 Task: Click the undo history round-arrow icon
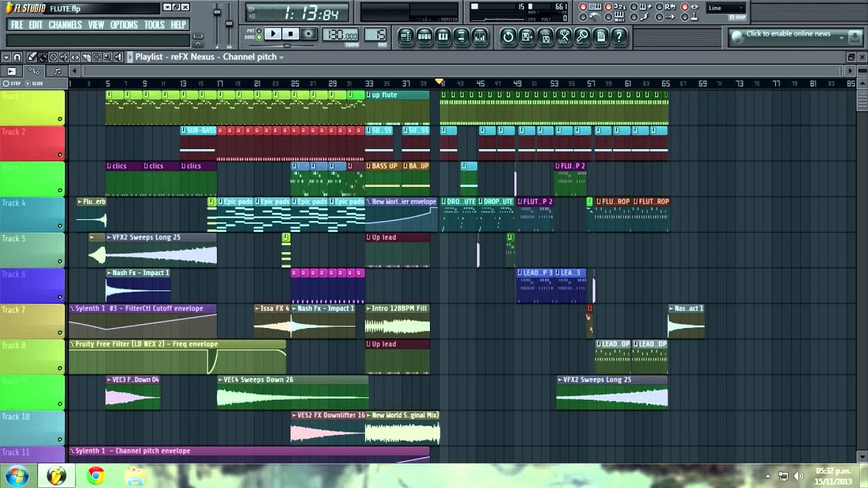pyautogui.click(x=508, y=37)
